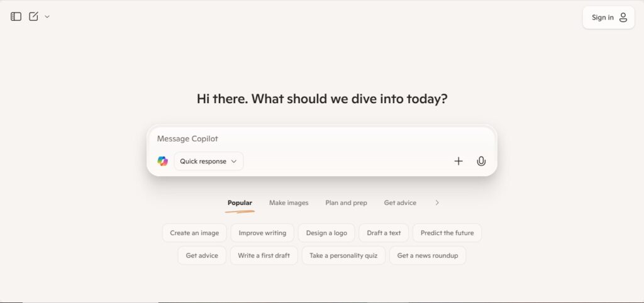Choose the Write a first draft suggestion
Image resolution: width=644 pixels, height=303 pixels.
(x=264, y=255)
